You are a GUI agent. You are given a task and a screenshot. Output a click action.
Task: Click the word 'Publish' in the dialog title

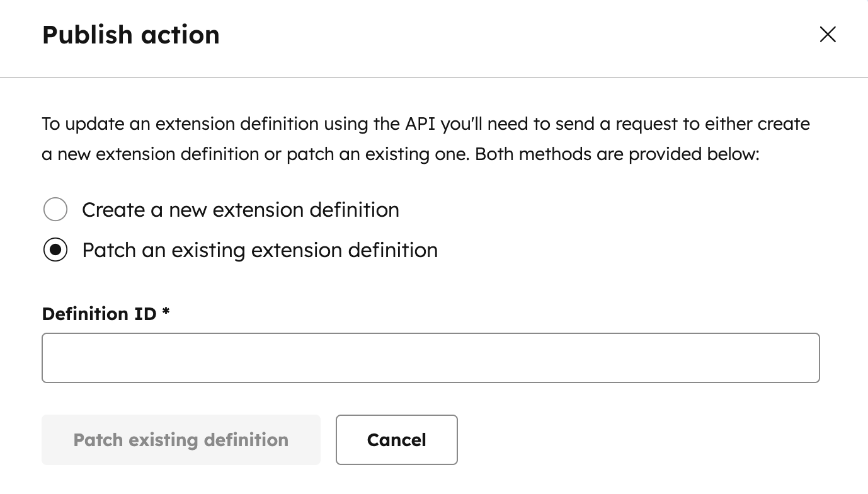coord(87,35)
